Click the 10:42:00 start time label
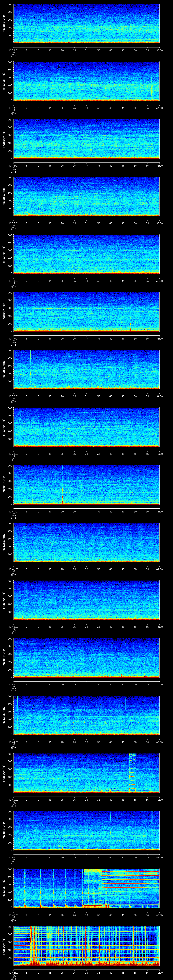 tap(13, 627)
